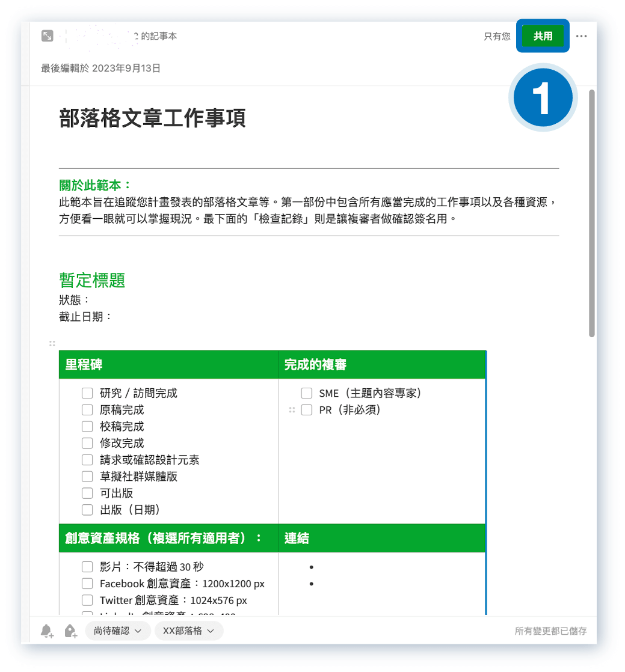Click the note title 部落格文章工作事項 to edit
Image resolution: width=625 pixels, height=672 pixels.
coord(153,119)
